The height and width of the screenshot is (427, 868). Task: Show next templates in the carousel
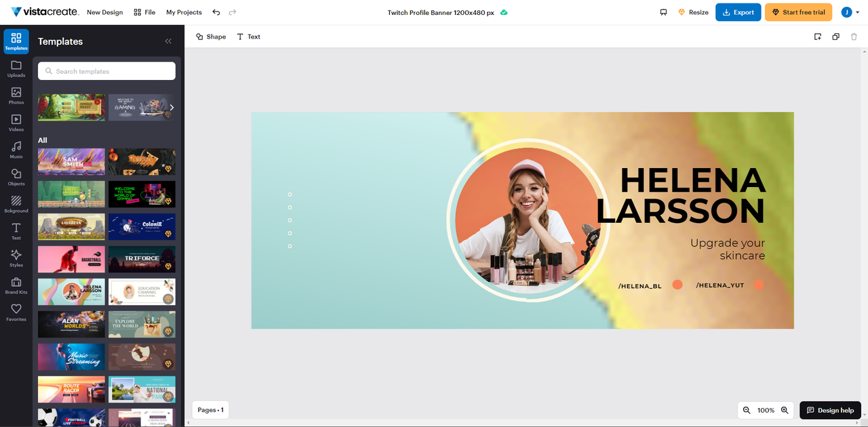coord(172,107)
